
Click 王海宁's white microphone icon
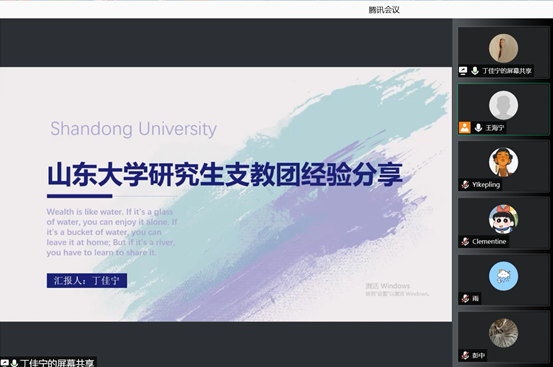478,128
